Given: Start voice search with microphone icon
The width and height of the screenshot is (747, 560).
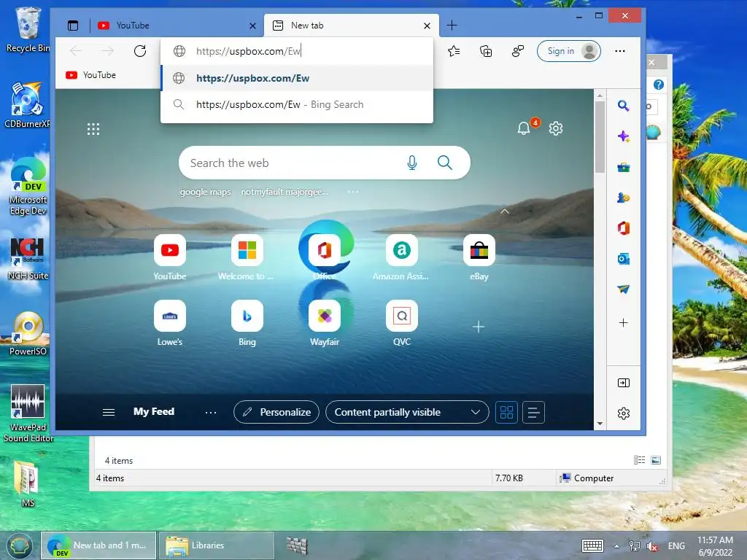Looking at the screenshot, I should pos(412,163).
